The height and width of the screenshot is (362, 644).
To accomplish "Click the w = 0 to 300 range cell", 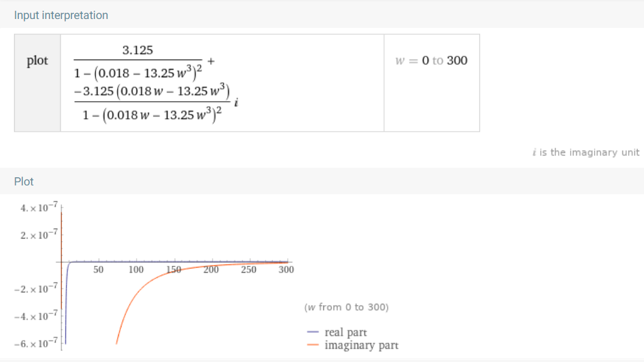I will (431, 83).
